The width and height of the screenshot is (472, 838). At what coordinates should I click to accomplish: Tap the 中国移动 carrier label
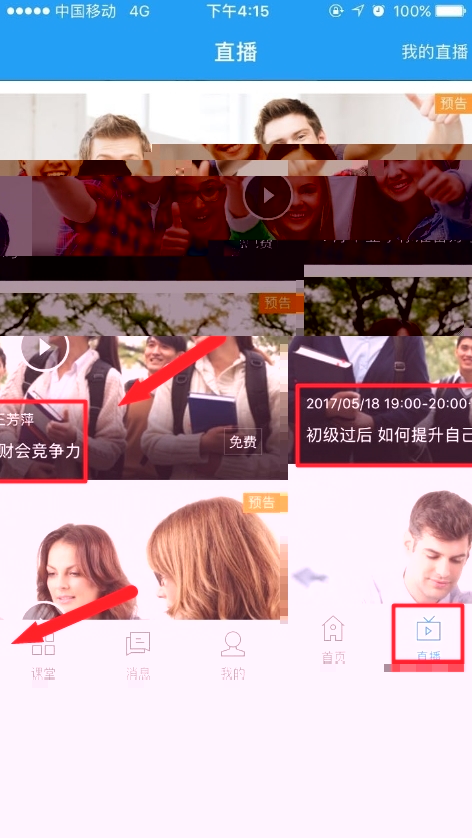coord(86,11)
